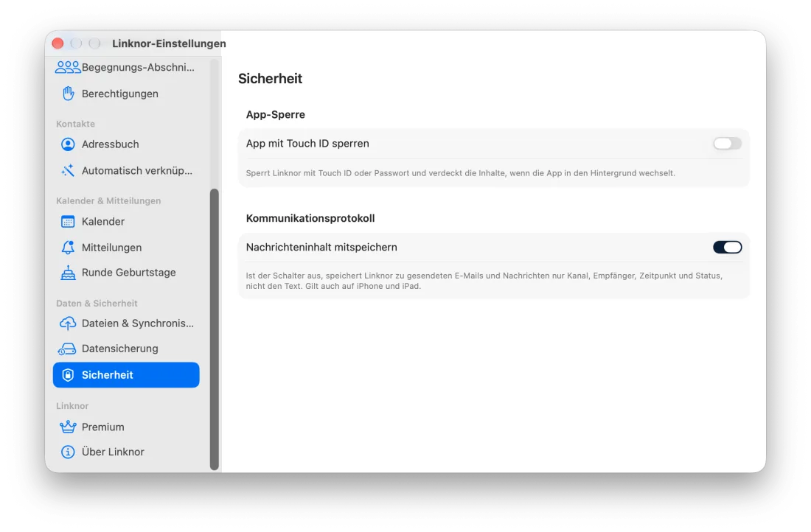Click the App-Sperre section heading

pyautogui.click(x=275, y=115)
